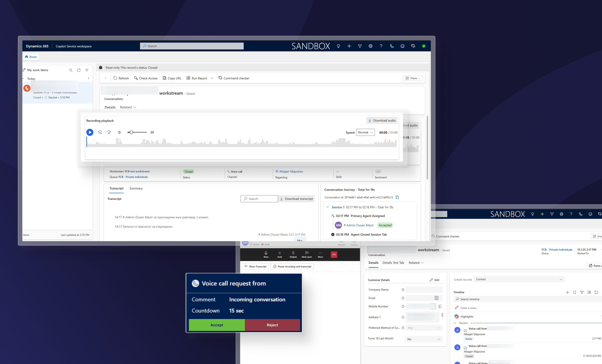602x364 pixels.
Task: Mute the microphone on call
Action: [266, 254]
